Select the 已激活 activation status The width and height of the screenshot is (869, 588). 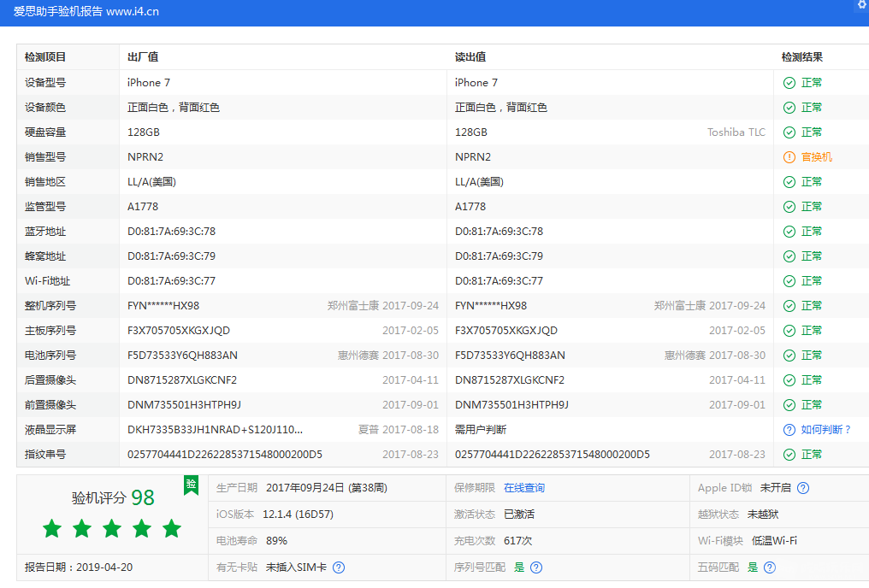519,514
